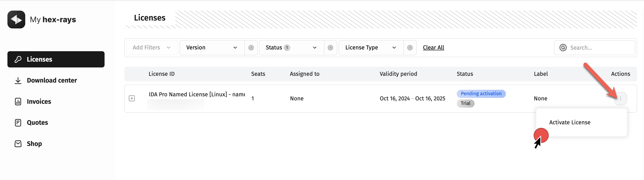Viewport: 644px width, 180px height.
Task: Go to the Licenses sidebar section
Action: coord(56,59)
